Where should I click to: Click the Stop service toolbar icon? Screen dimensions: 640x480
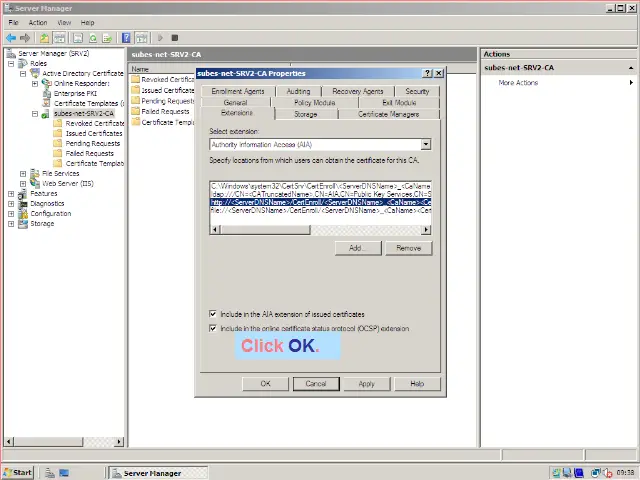coord(175,38)
